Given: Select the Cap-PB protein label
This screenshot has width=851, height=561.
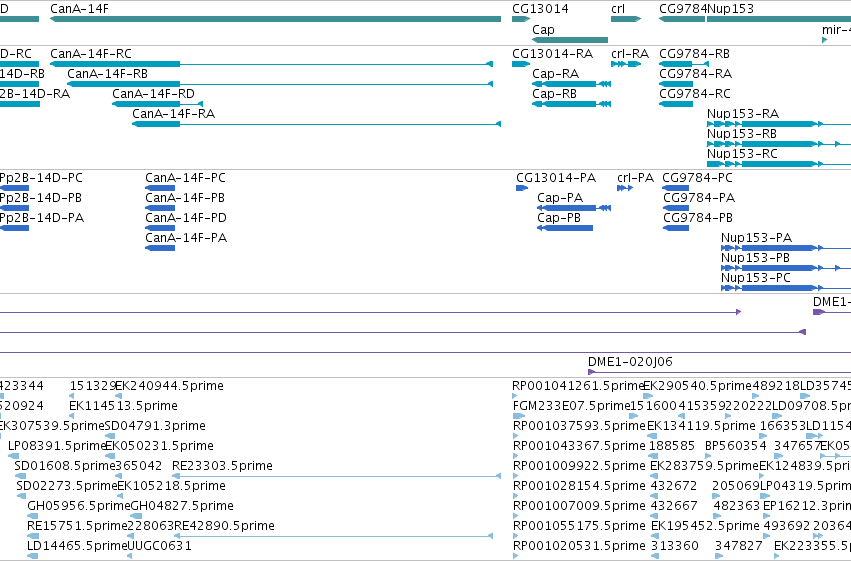Looking at the screenshot, I should coord(559,218).
